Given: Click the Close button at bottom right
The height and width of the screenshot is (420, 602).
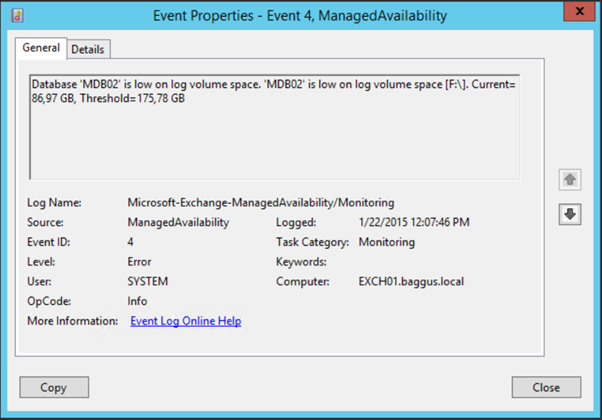Looking at the screenshot, I should click(546, 387).
